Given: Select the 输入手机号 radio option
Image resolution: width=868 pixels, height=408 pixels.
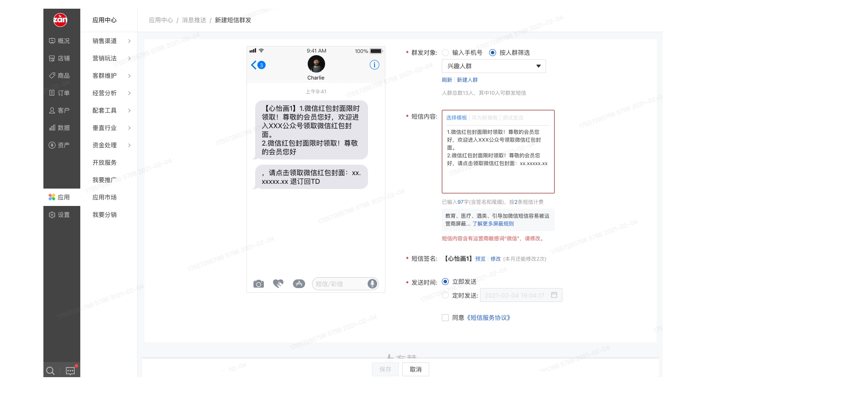Looking at the screenshot, I should [445, 53].
